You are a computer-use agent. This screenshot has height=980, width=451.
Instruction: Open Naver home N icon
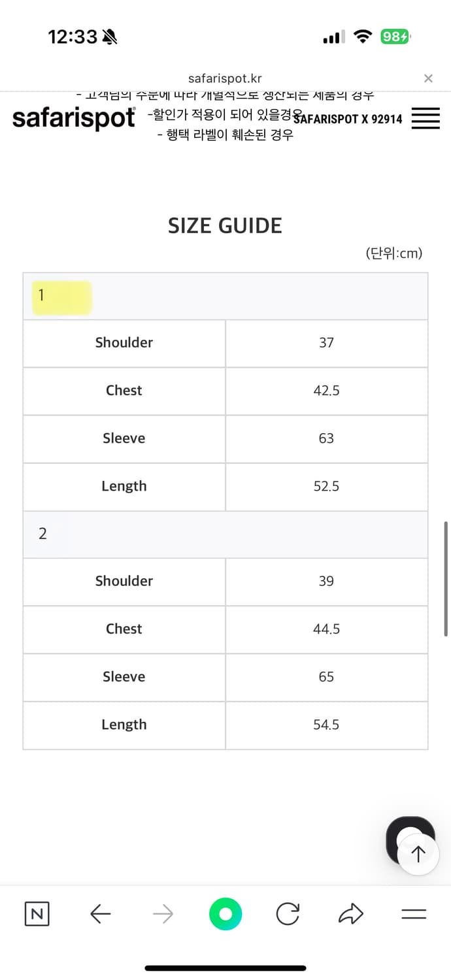coord(37,914)
